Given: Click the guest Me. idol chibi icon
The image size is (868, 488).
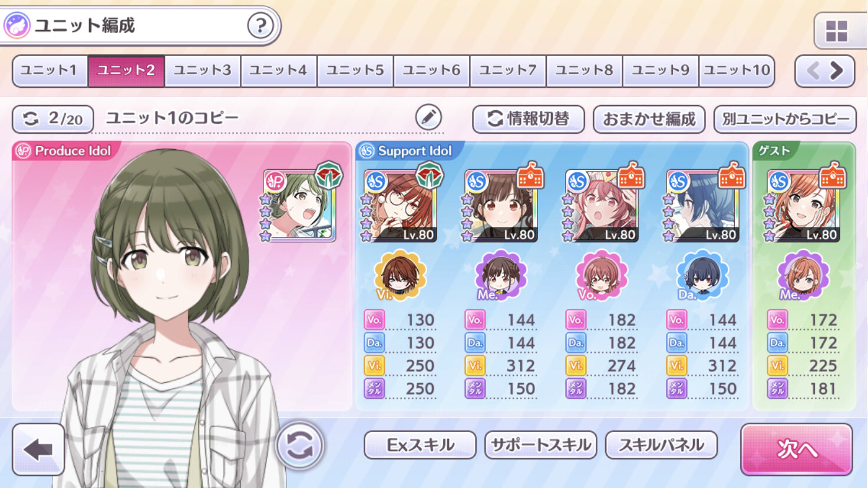Looking at the screenshot, I should (x=803, y=275).
